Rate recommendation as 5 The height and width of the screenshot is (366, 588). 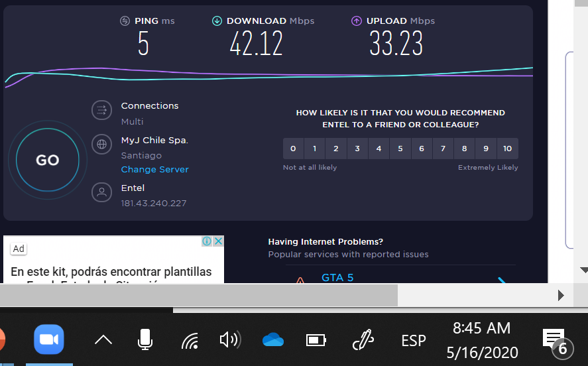[x=400, y=149]
